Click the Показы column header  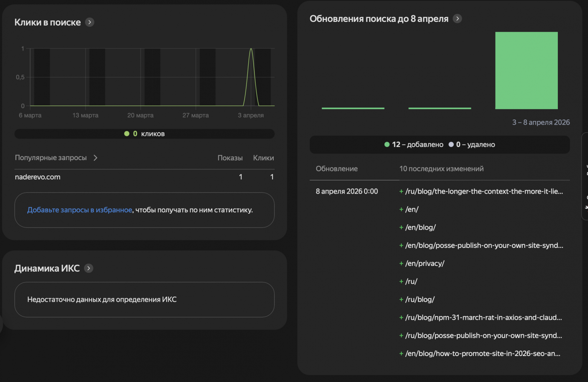point(230,158)
